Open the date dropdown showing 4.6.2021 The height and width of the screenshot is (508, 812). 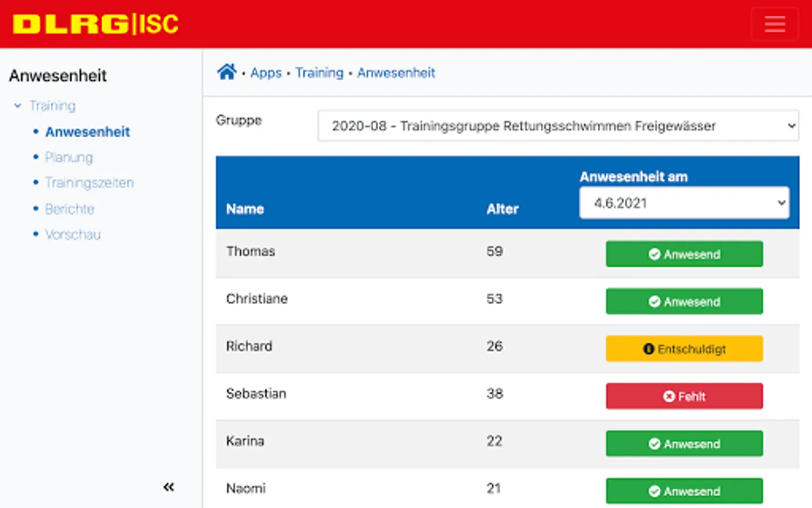683,203
